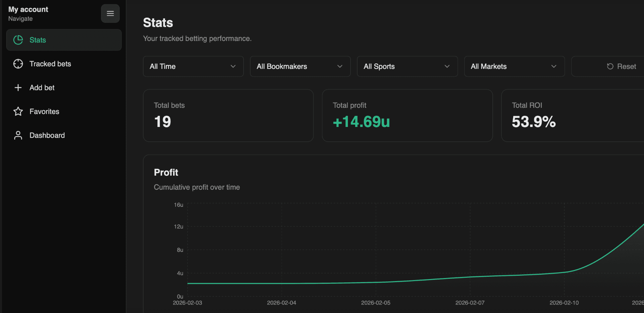Click the plus icon next to Add bet
This screenshot has width=644, height=313.
click(x=18, y=87)
